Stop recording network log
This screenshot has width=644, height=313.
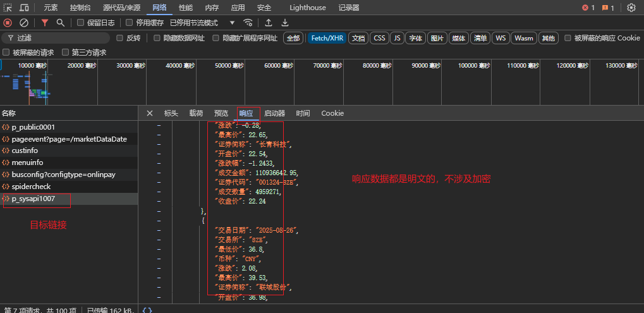tap(8, 23)
